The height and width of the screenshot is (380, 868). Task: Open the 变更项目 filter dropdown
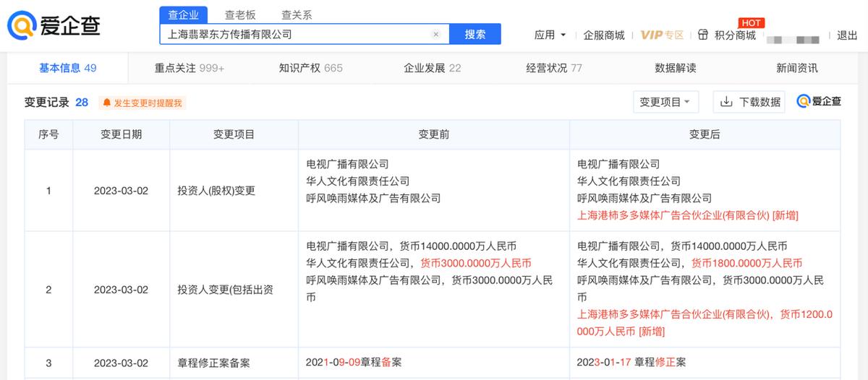pos(665,102)
